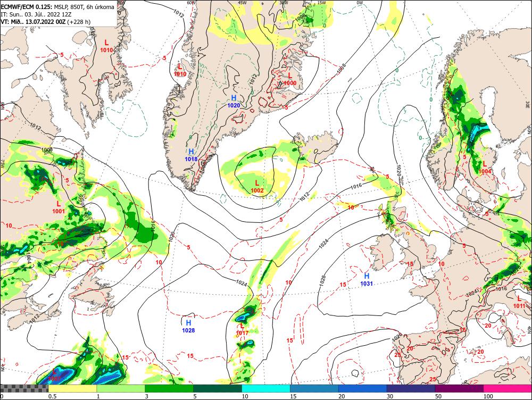Click the legend value '30'
Viewport: 532px width, 400px height.
coord(390,396)
